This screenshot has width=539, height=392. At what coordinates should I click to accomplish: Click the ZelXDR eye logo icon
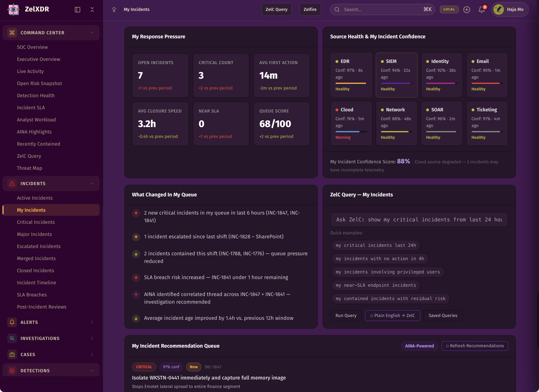pyautogui.click(x=13, y=9)
